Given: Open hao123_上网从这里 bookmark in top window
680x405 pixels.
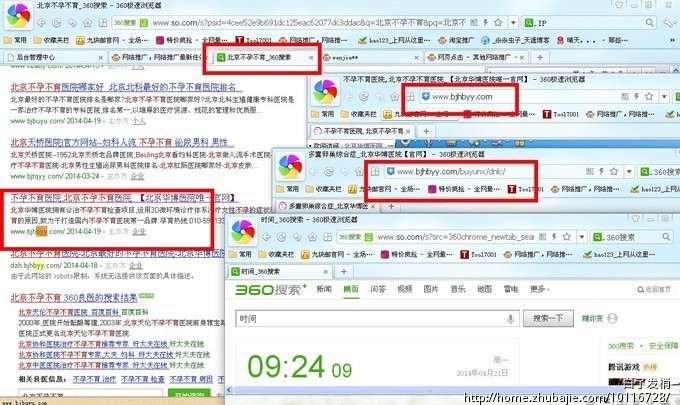Looking at the screenshot, I should pyautogui.click(x=394, y=40).
